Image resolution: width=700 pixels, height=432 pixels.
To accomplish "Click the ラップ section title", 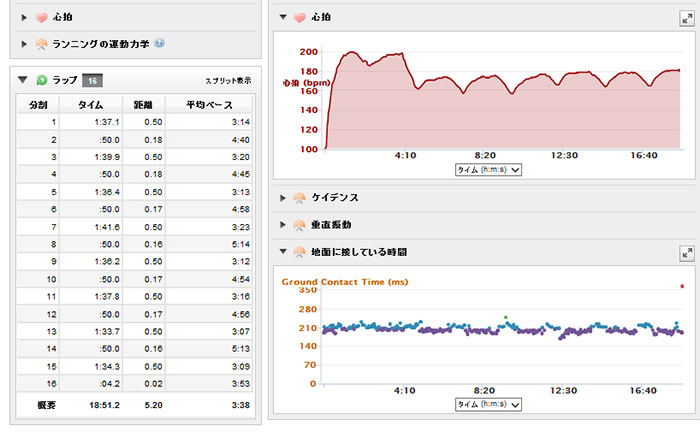I will (x=65, y=80).
